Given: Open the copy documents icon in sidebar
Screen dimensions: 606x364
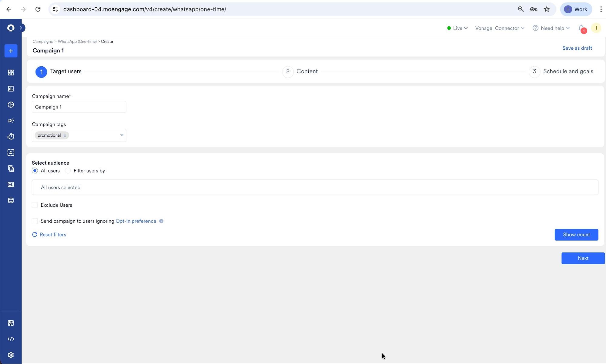Looking at the screenshot, I should click(x=11, y=169).
